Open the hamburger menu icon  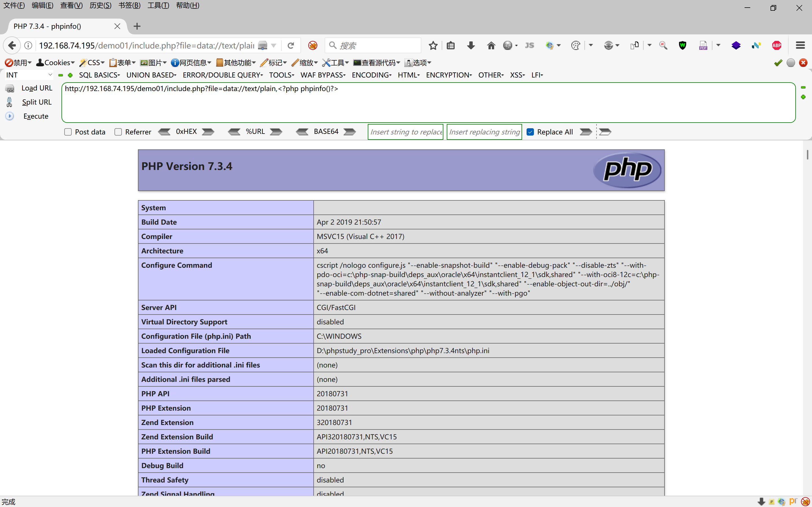tap(800, 45)
